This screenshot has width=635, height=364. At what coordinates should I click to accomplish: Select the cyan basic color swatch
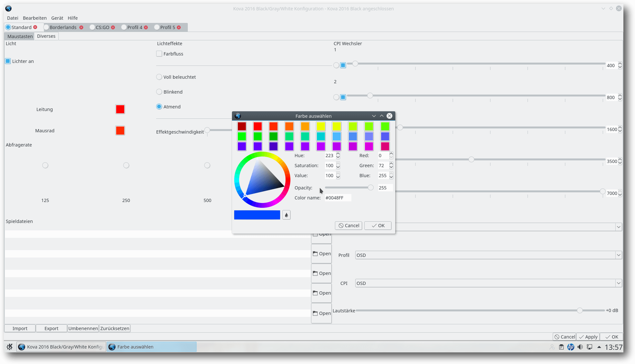[321, 136]
